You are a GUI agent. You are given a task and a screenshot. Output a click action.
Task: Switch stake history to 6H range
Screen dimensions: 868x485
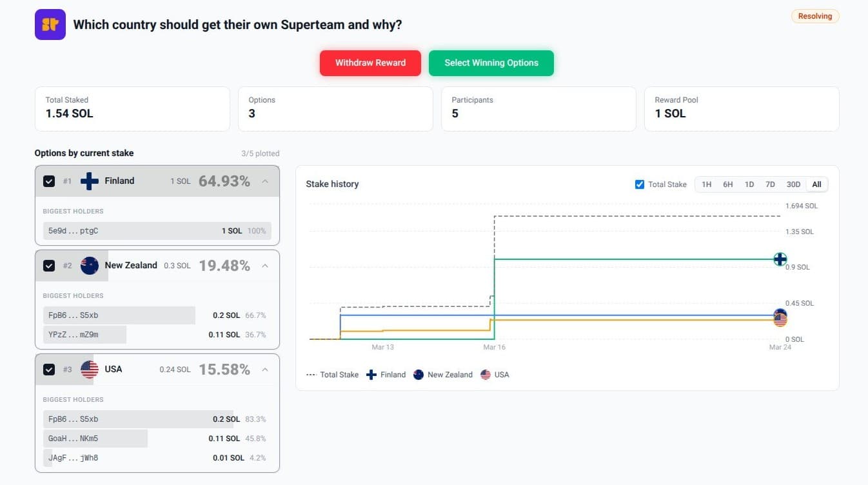[x=728, y=184]
